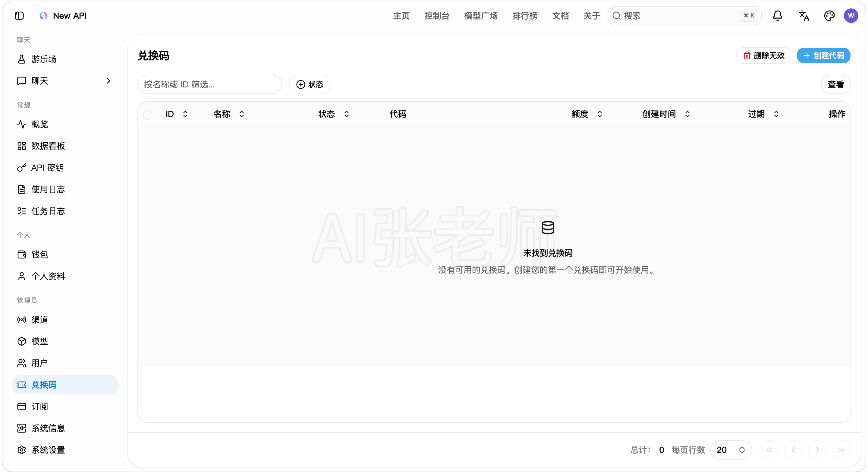Click the 钱包 wallet icon
Image resolution: width=868 pixels, height=474 pixels.
click(x=22, y=254)
